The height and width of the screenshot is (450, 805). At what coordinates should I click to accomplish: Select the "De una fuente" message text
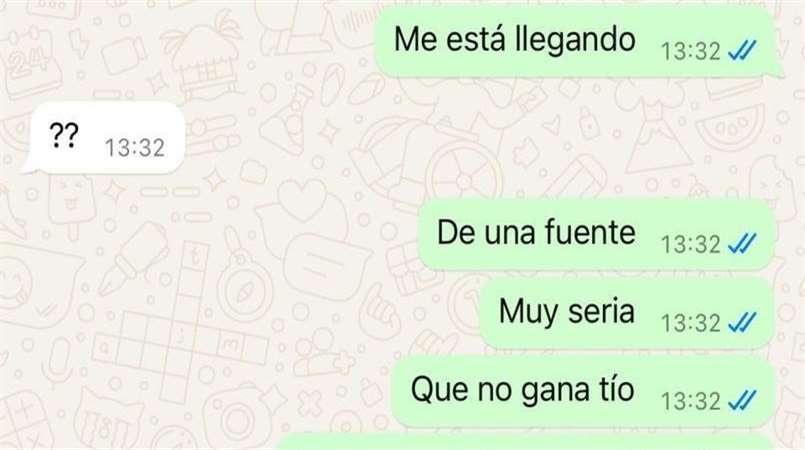(536, 232)
